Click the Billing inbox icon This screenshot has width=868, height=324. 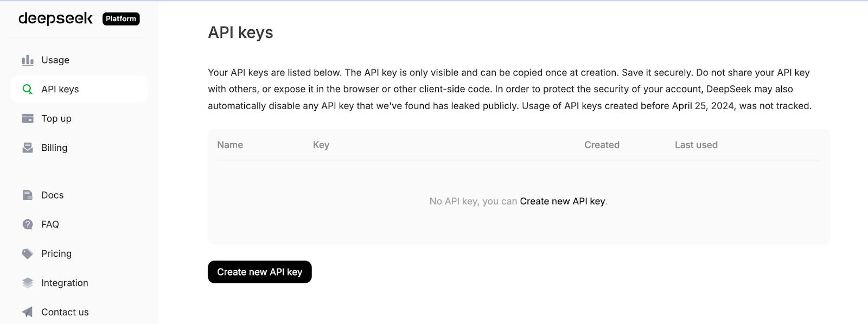[x=28, y=148]
